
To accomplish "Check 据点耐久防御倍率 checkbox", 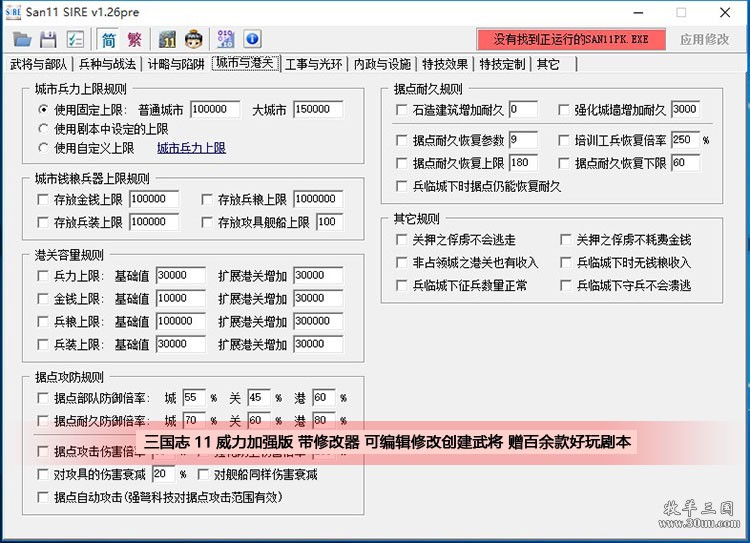I will coord(43,421).
